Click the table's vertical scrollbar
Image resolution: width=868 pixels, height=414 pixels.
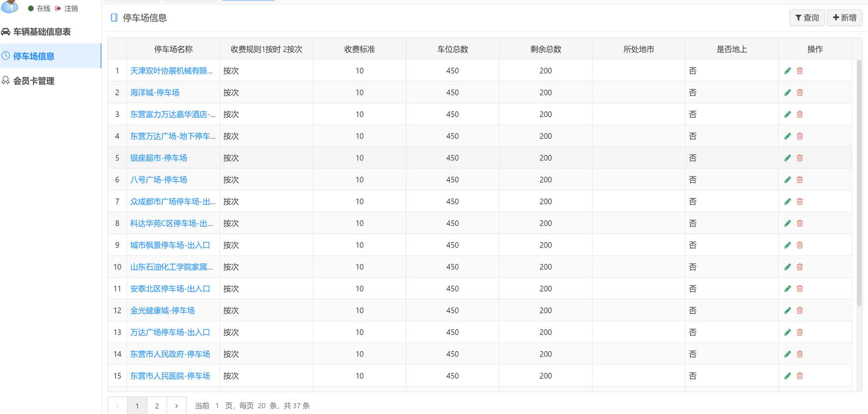coord(859,182)
